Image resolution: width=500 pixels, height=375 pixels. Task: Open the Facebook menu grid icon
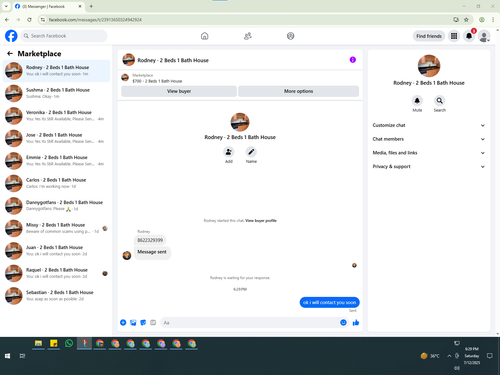[x=454, y=36]
